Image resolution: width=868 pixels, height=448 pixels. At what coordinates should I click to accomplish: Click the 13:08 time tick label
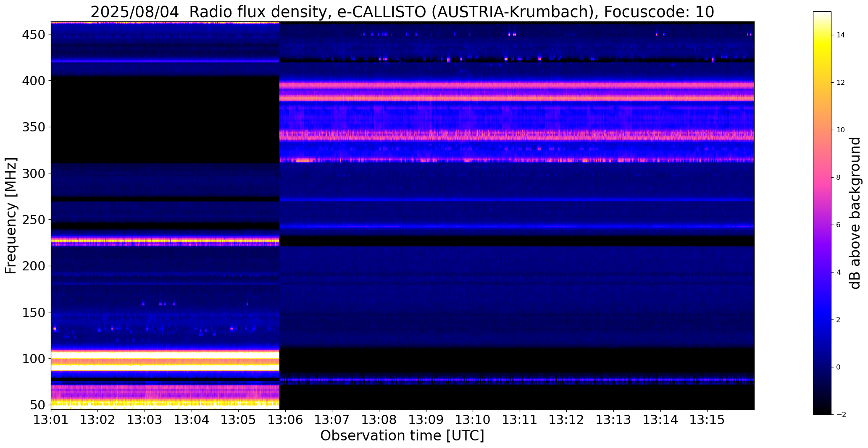coord(379,419)
